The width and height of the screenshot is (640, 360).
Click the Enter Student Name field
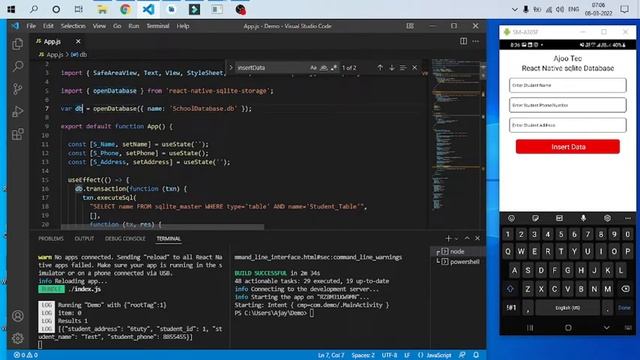567,85
